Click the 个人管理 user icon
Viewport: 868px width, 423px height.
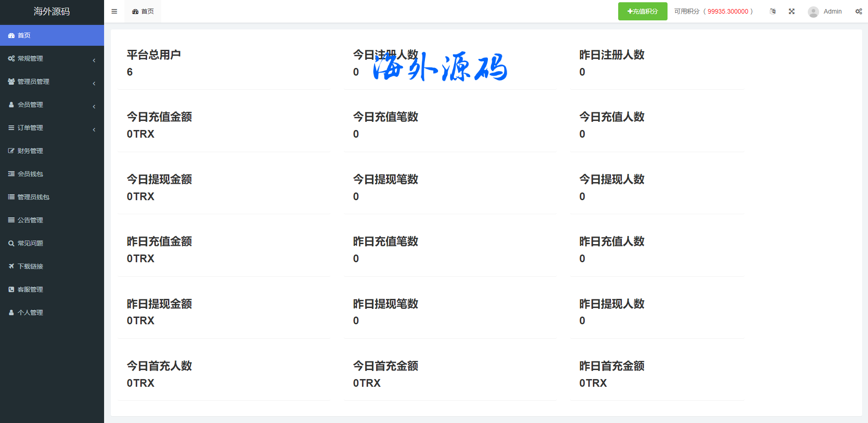click(11, 312)
